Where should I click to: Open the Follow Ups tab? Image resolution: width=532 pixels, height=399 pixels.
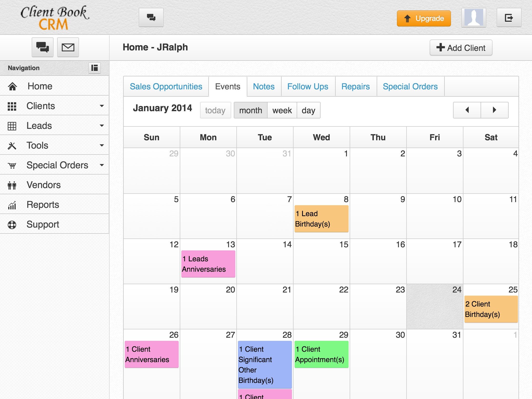pyautogui.click(x=308, y=87)
